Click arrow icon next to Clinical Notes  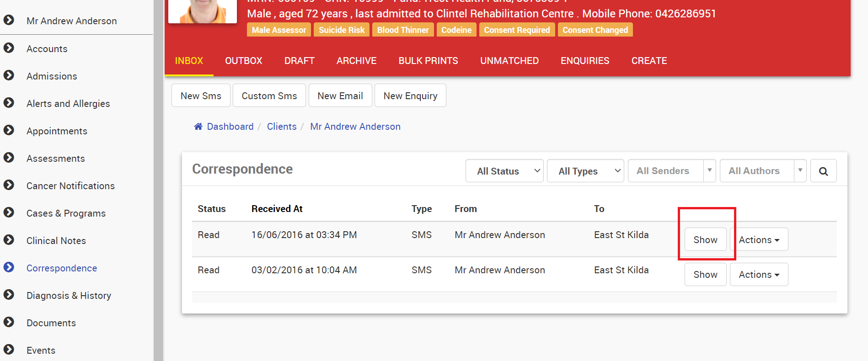[x=9, y=240]
